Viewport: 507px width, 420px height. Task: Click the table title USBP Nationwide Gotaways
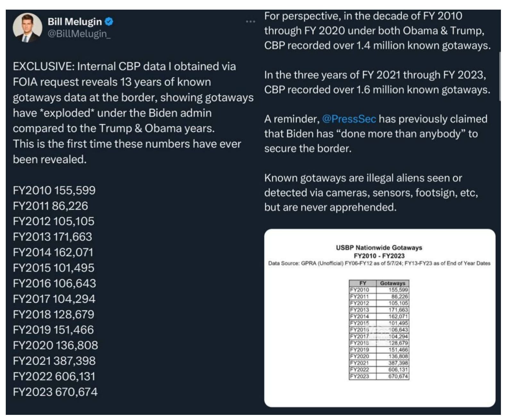point(379,248)
